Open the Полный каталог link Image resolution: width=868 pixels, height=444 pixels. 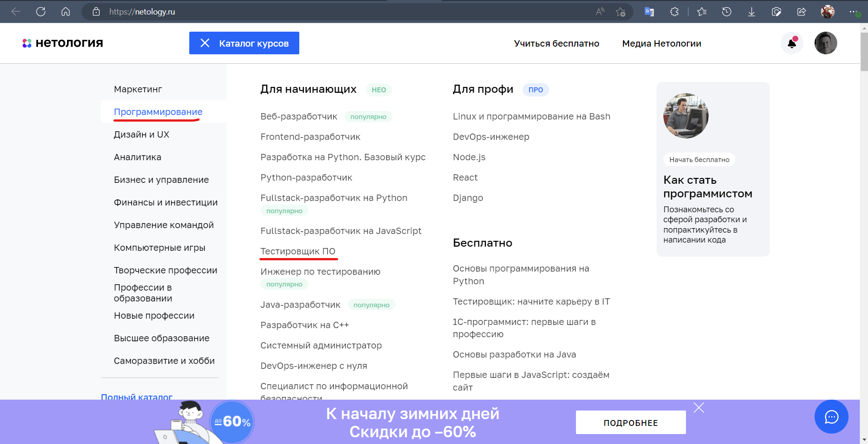click(x=137, y=396)
